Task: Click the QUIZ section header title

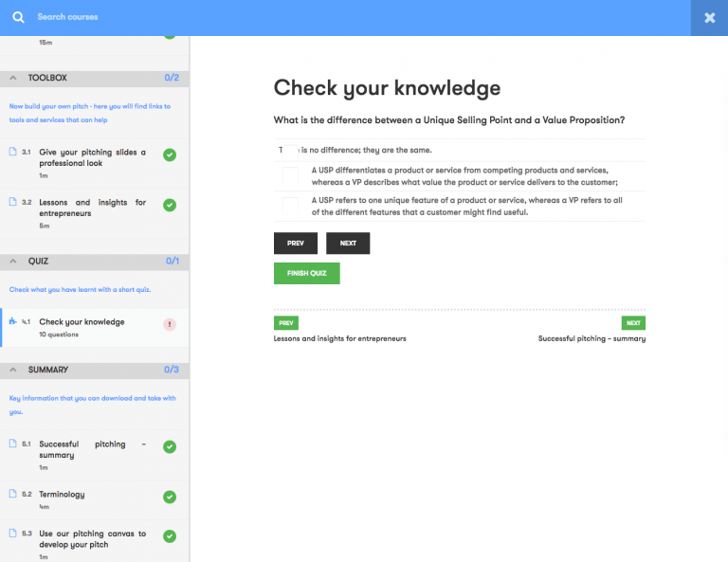Action: [x=38, y=261]
